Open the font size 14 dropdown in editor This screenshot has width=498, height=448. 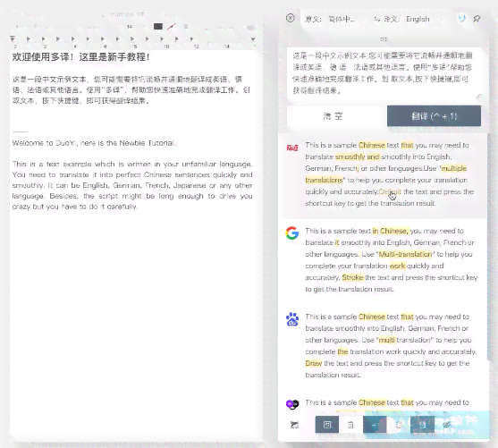pos(135,27)
